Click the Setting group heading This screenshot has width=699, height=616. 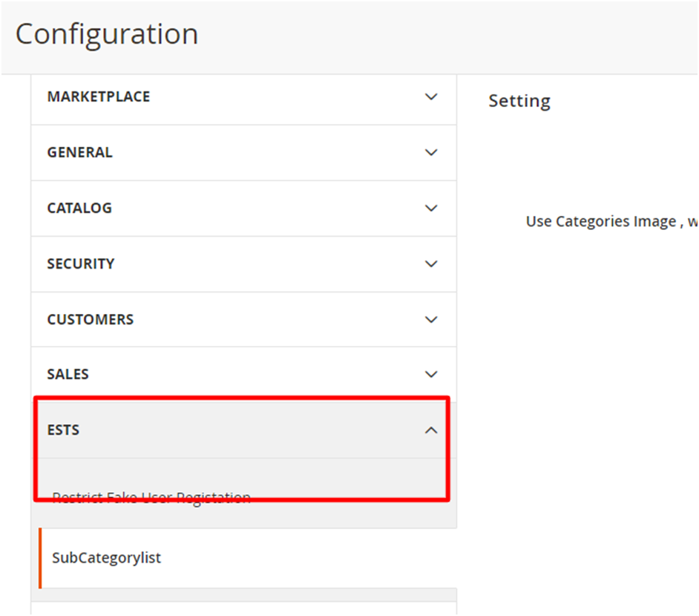pos(519,101)
